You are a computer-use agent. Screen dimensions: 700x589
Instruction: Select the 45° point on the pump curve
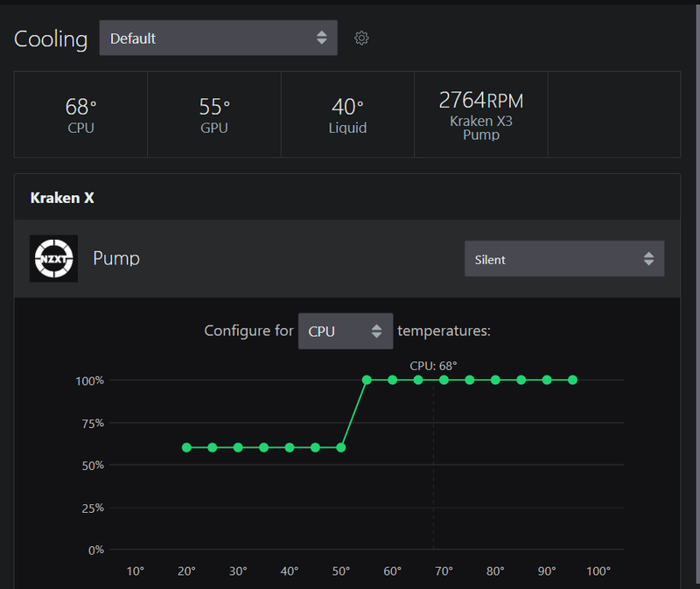coord(315,447)
